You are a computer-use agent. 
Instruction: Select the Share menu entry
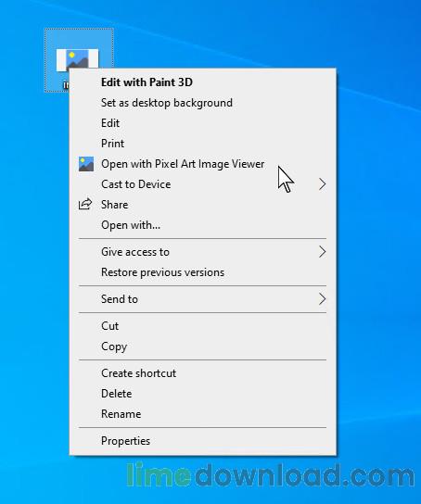114,205
